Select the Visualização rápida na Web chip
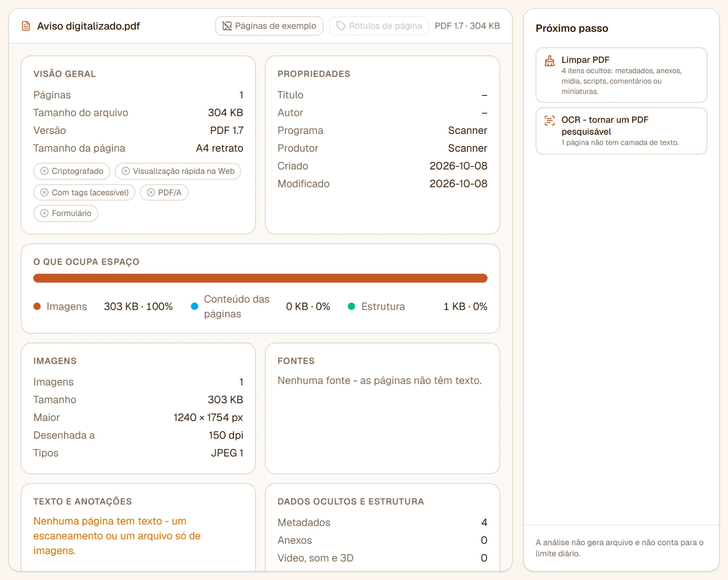The height and width of the screenshot is (580, 728). [x=178, y=171]
